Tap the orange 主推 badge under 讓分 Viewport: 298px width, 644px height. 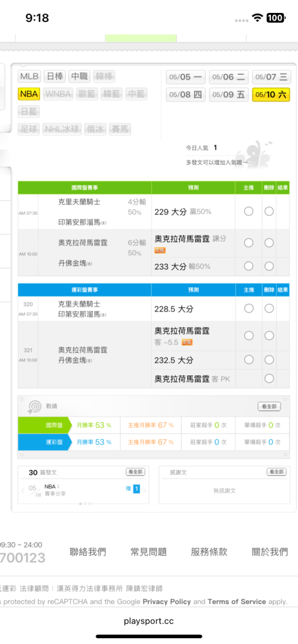pyautogui.click(x=160, y=250)
